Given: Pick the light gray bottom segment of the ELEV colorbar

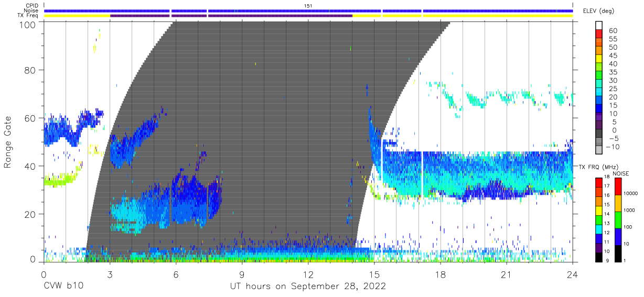Looking at the screenshot, I should coord(600,150).
